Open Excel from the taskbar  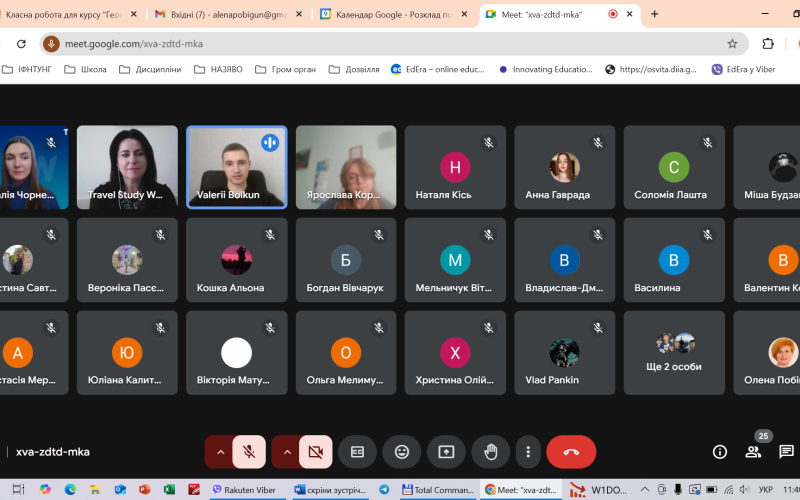tap(169, 490)
